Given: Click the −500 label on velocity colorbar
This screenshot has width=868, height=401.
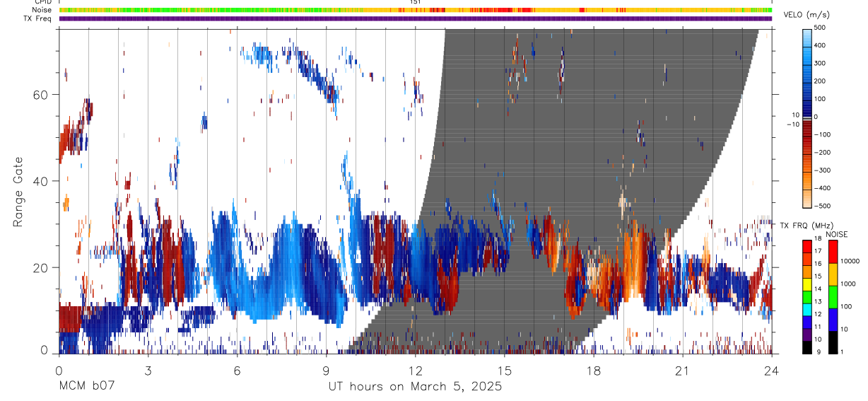Looking at the screenshot, I should 823,206.
